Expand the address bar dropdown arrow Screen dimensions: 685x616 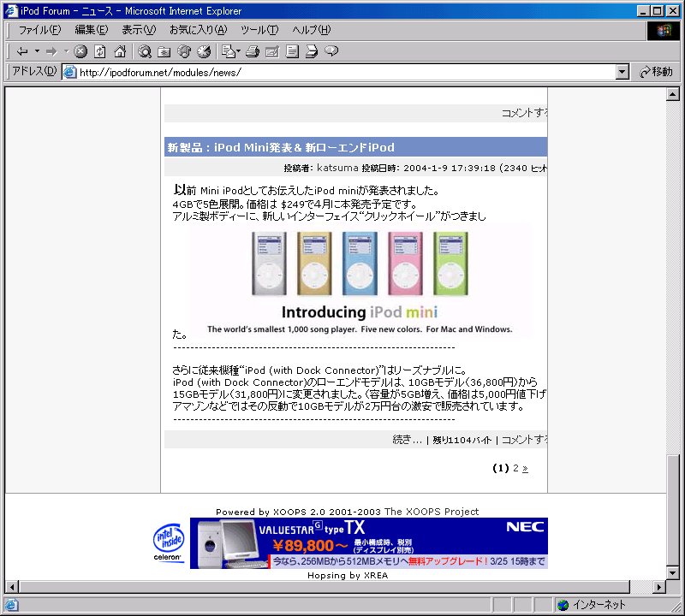pyautogui.click(x=622, y=72)
